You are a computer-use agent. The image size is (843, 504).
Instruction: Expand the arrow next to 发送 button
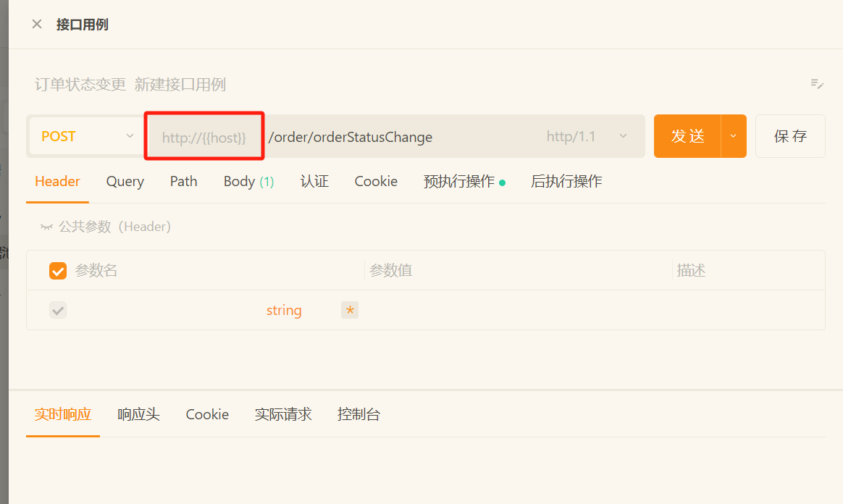point(734,136)
